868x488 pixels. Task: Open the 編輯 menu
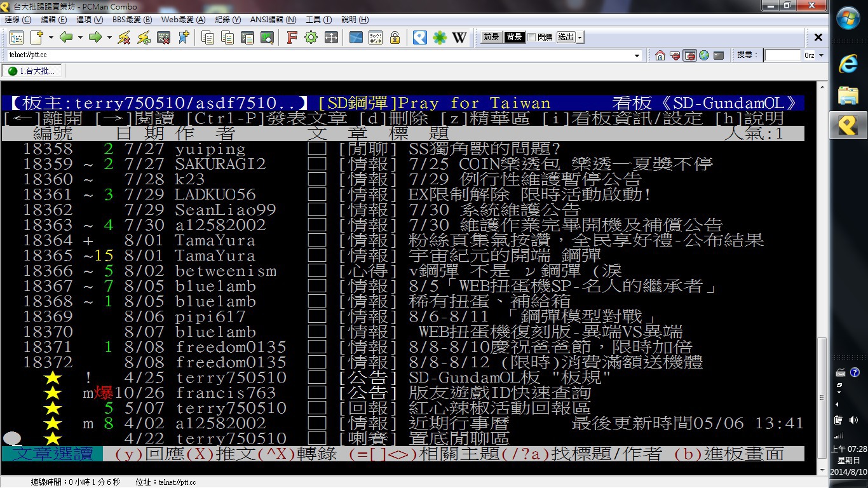tap(53, 20)
